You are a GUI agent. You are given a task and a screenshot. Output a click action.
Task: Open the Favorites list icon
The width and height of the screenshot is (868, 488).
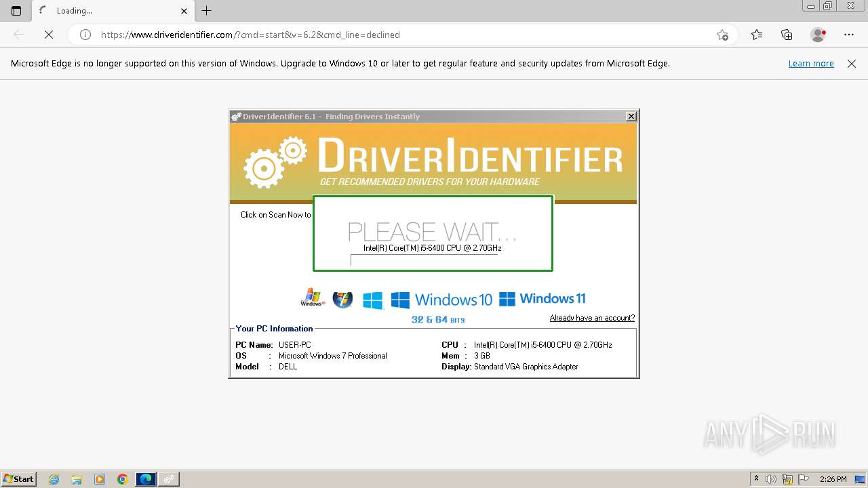(757, 35)
